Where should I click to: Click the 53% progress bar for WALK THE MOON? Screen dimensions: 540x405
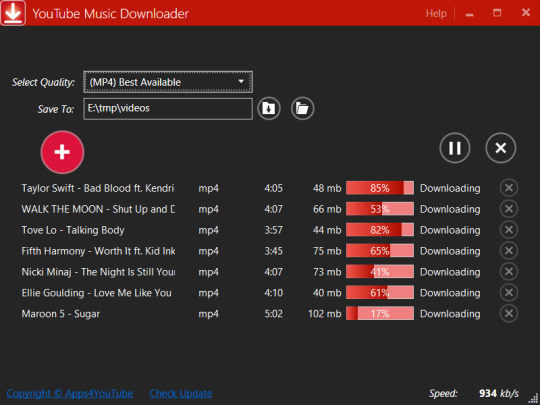click(380, 209)
